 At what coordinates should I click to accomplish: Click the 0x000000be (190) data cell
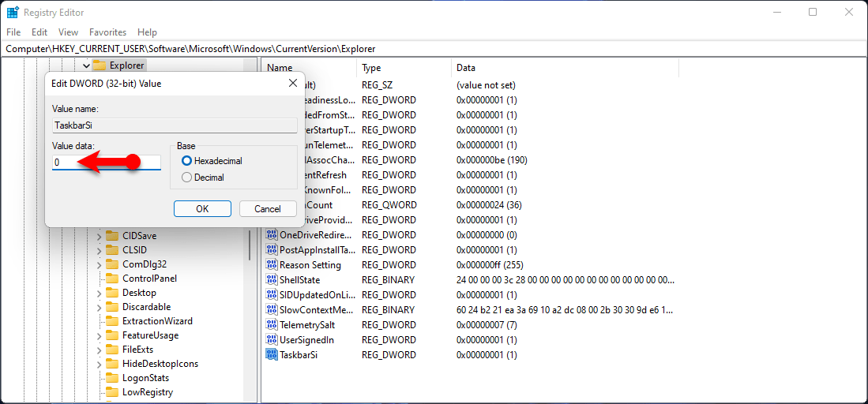[x=491, y=160]
